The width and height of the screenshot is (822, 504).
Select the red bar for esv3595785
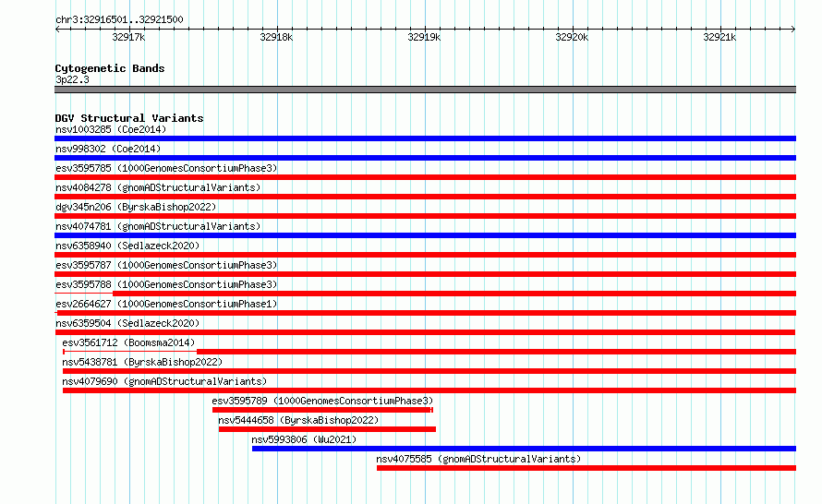(425, 177)
